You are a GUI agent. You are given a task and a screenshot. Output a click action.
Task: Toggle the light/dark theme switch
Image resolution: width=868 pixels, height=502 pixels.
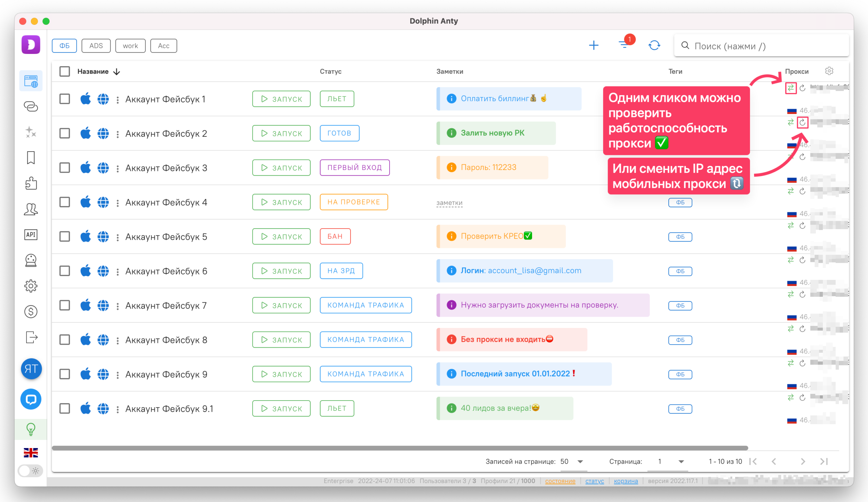(31, 471)
